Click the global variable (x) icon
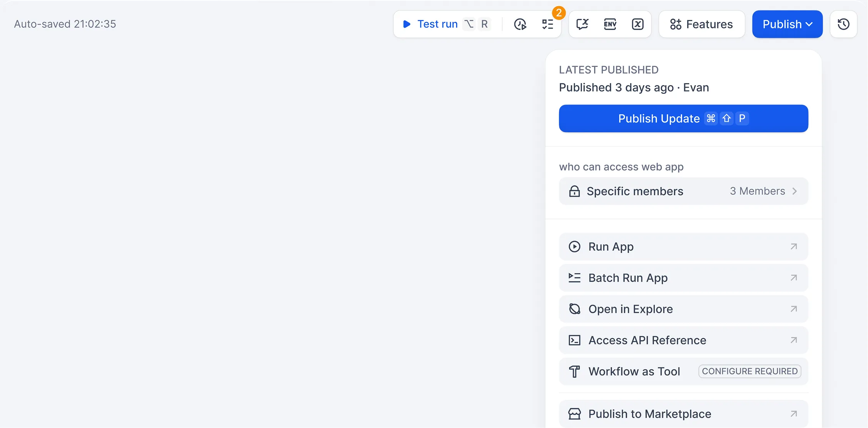The height and width of the screenshot is (428, 868). 638,24
